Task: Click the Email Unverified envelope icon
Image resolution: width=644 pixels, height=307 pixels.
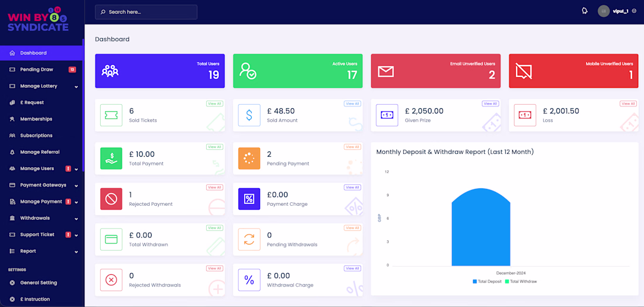Action: (386, 71)
